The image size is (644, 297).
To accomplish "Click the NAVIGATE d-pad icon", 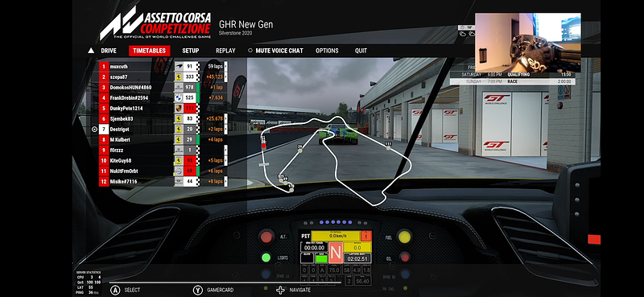I will point(280,290).
